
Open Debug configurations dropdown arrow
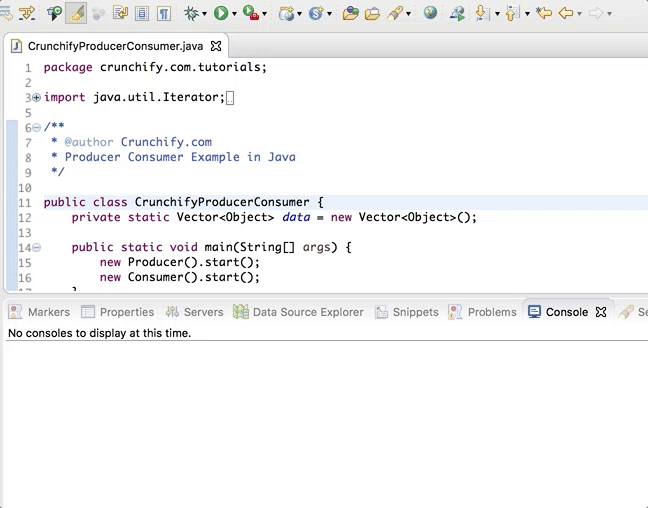tap(205, 14)
